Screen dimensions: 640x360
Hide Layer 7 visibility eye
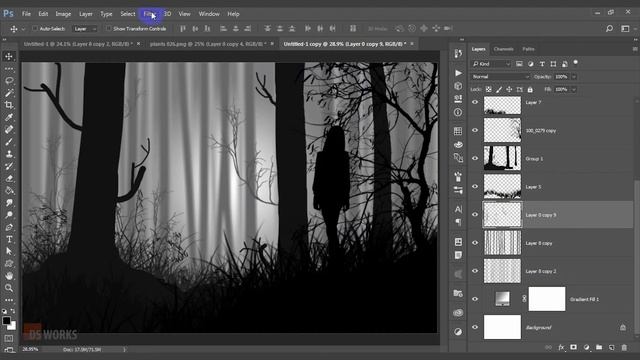475,102
